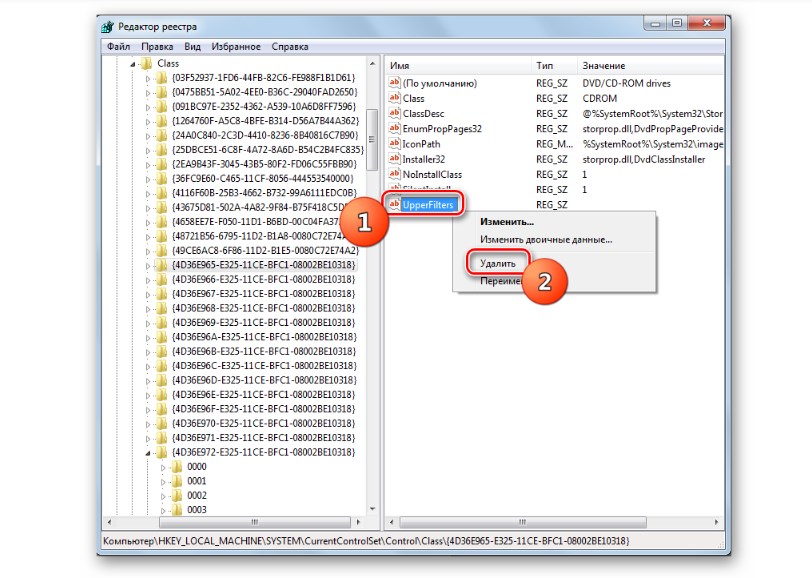Choose Удалить in the context menu
The height and width of the screenshot is (578, 812).
pyautogui.click(x=498, y=264)
